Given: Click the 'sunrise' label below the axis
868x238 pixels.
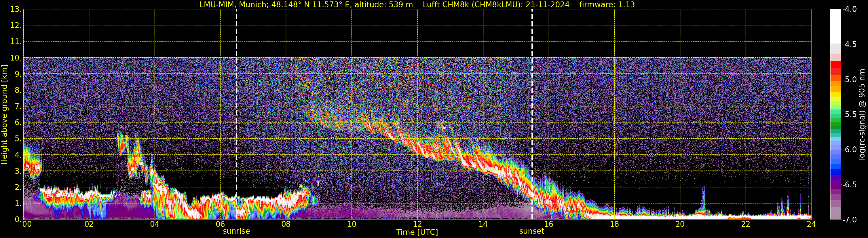Looking at the screenshot, I should pyautogui.click(x=236, y=231).
